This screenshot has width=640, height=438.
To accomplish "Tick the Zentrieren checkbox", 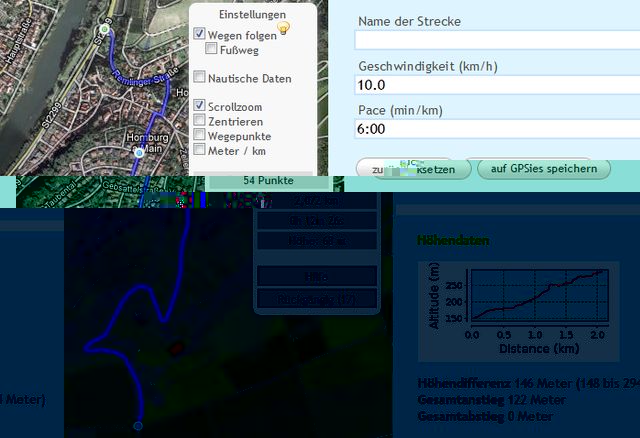I will (200, 120).
